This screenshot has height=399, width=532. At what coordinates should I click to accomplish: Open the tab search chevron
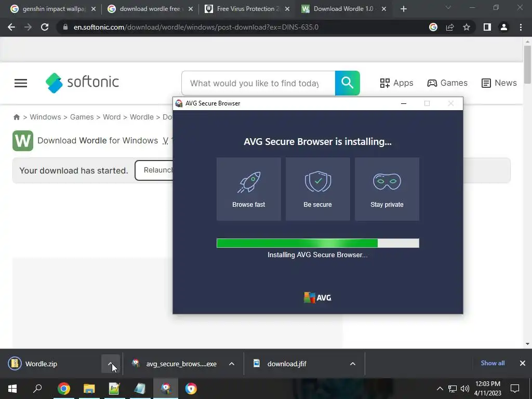(448, 7)
